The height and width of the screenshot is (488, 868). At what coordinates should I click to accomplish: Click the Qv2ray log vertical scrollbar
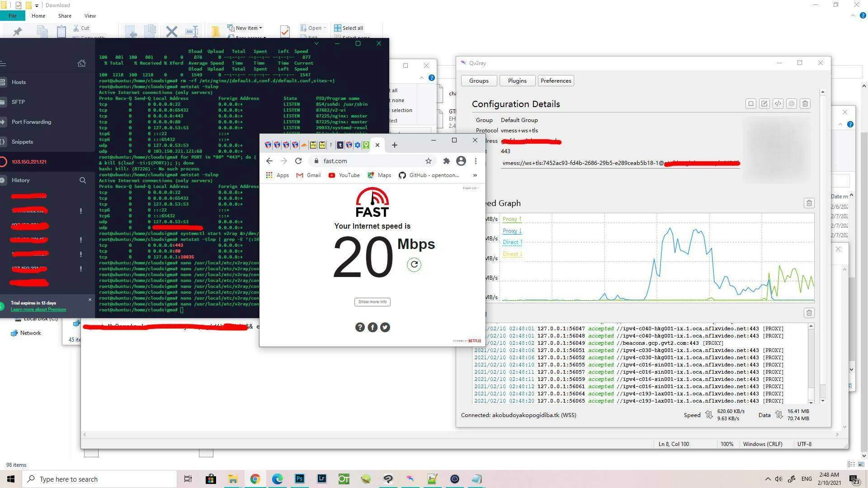click(811, 363)
